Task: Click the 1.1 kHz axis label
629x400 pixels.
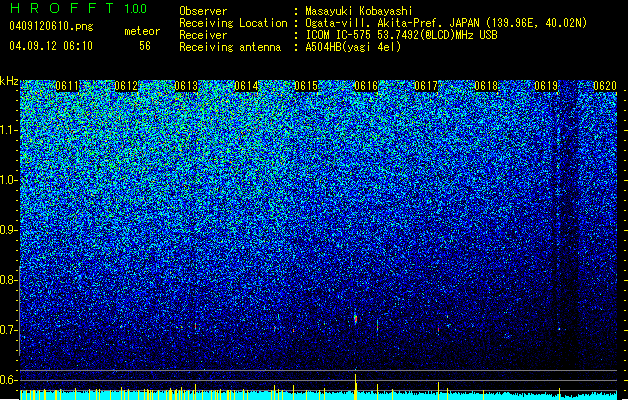Action: [x=9, y=130]
